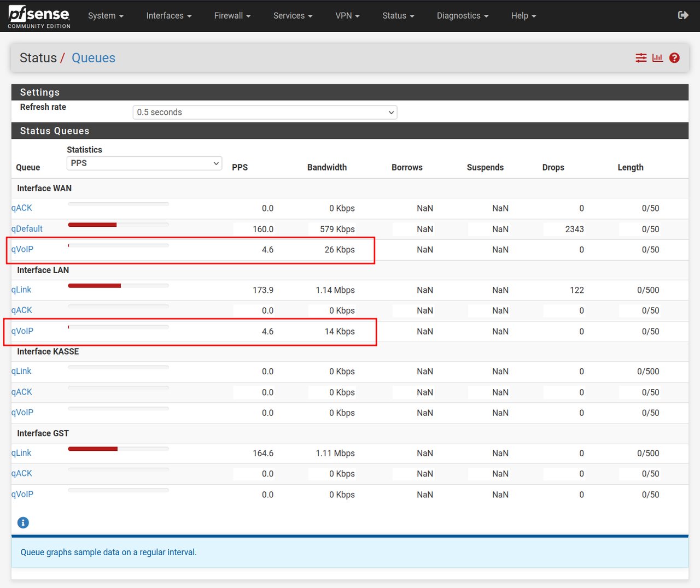This screenshot has width=700, height=588.
Task: Open the shaper settings sliders icon
Action: click(x=641, y=58)
